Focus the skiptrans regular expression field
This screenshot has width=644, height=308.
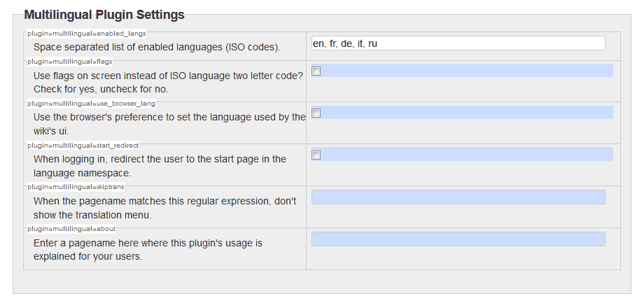click(458, 197)
